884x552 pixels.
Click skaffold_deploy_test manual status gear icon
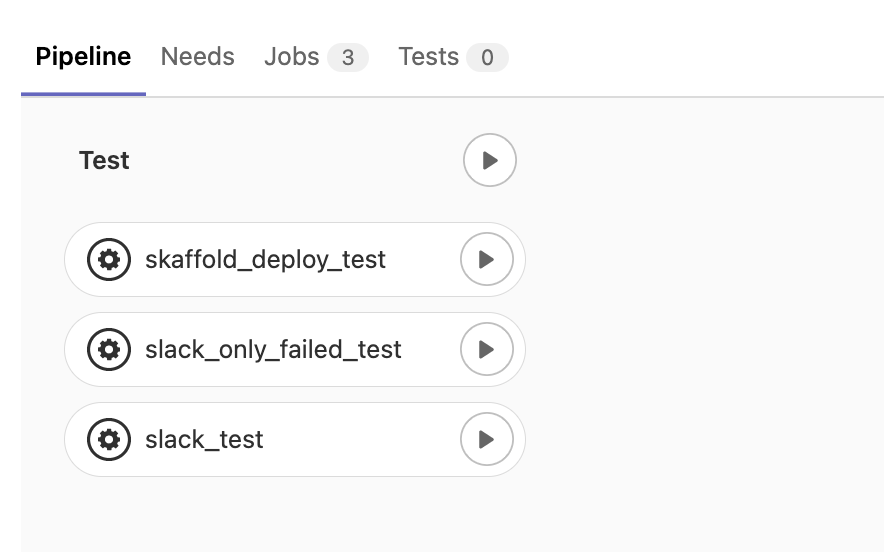(109, 259)
